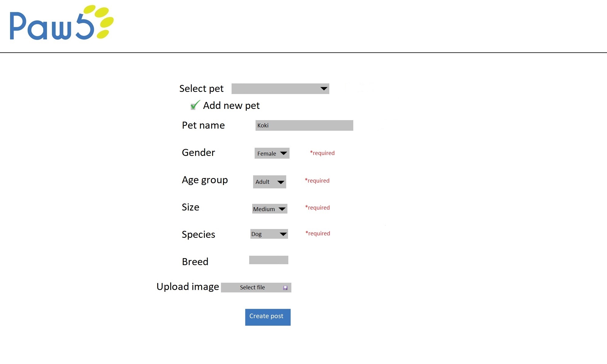Open the Size dropdown showing Medium
The image size is (607, 364).
(x=269, y=209)
